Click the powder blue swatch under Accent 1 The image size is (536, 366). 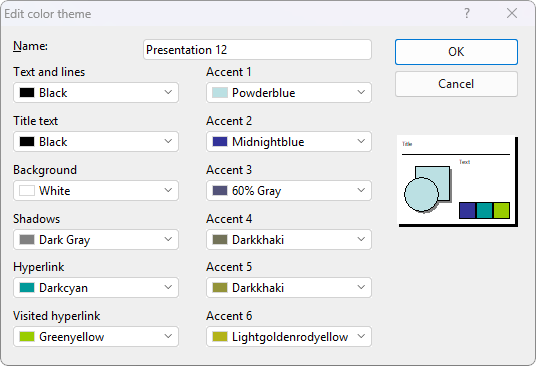point(220,93)
